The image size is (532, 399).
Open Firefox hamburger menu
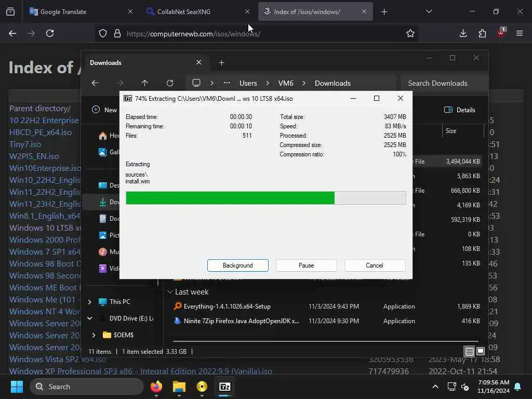pos(520,33)
